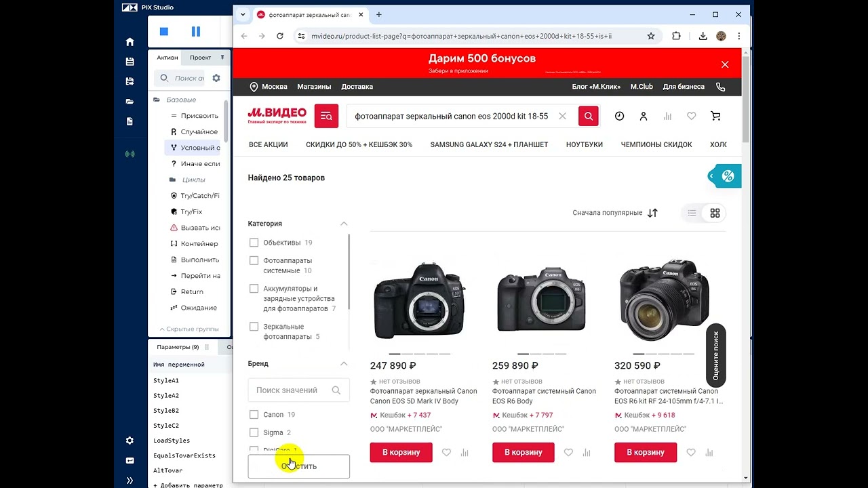Check the Canon brand checkbox

coord(254,415)
